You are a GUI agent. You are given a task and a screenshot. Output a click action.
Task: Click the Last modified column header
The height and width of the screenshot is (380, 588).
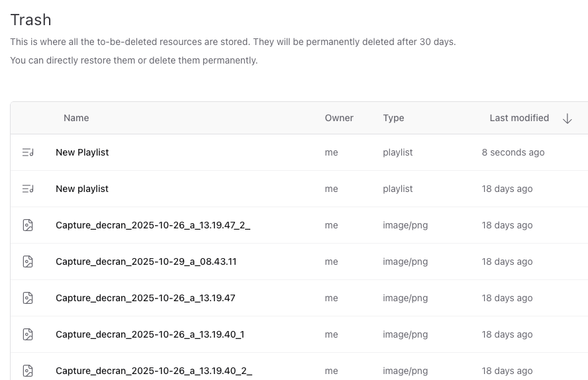click(519, 118)
